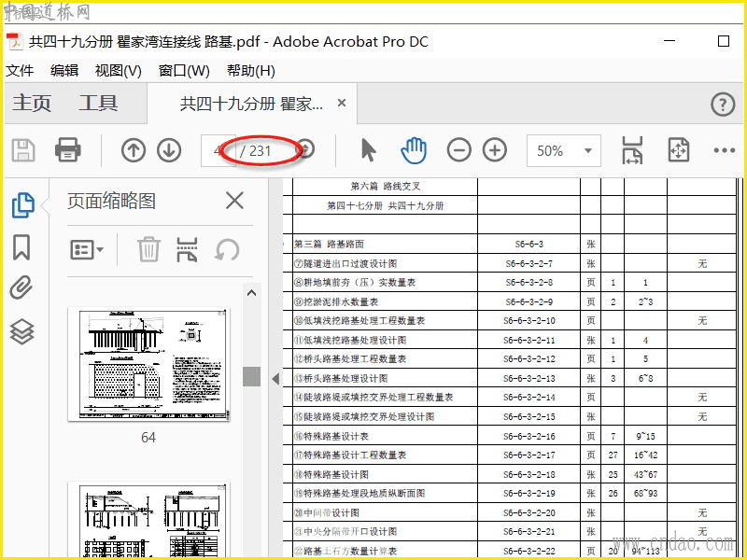Activate the Hand pan tool
Screen dimensions: 747x560
point(414,150)
